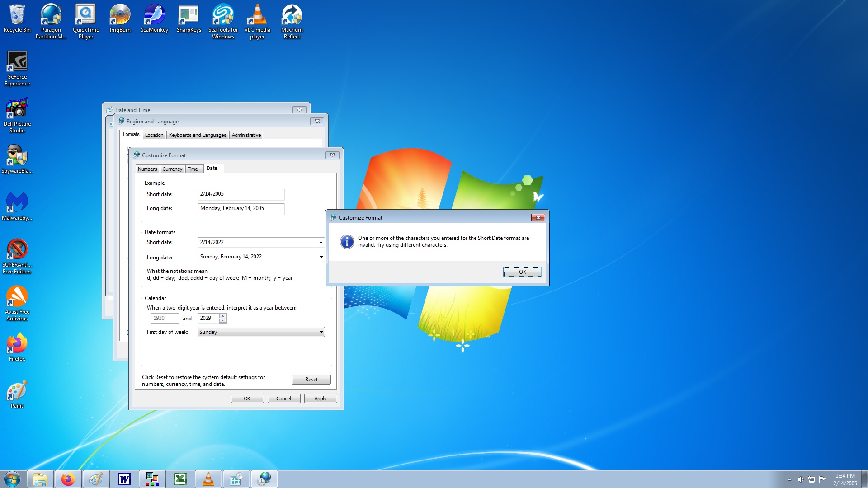Expand the Short date format dropdown
This screenshot has width=868, height=488.
click(321, 243)
